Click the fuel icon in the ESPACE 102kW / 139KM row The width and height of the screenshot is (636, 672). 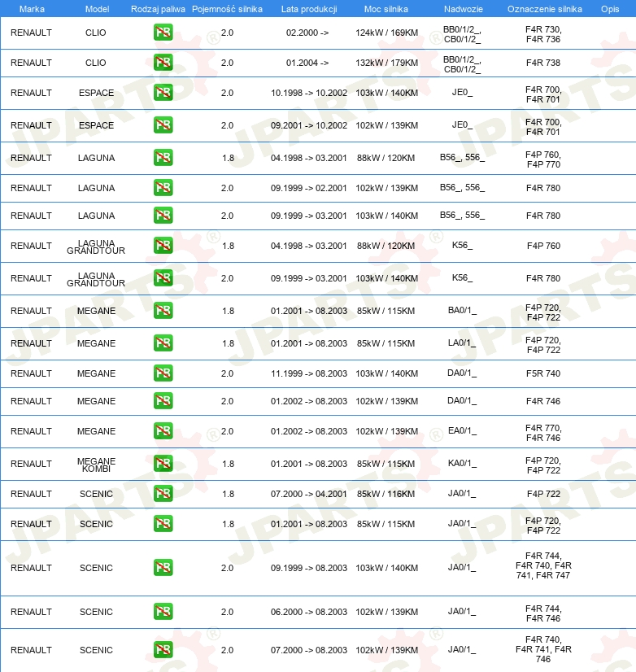click(x=163, y=125)
